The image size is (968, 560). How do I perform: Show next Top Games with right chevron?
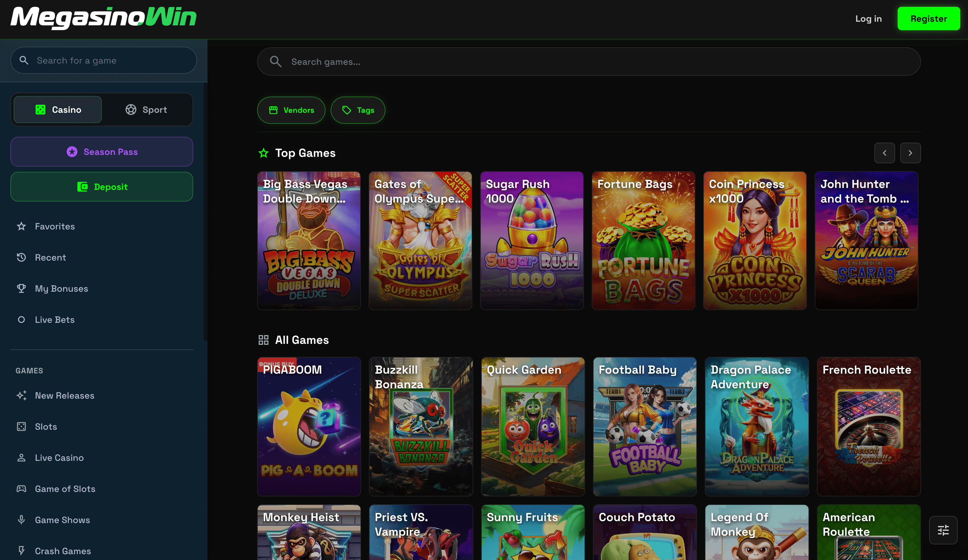(910, 153)
